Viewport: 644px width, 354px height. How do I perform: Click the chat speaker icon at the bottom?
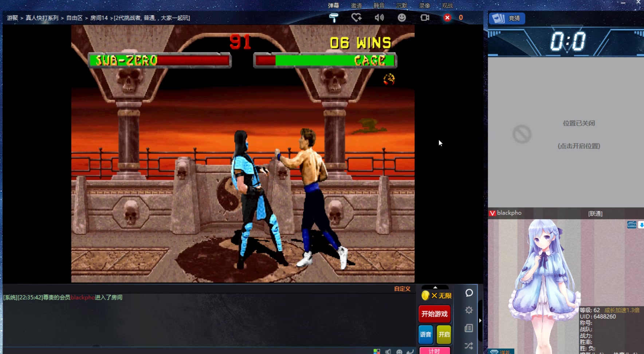(x=388, y=351)
